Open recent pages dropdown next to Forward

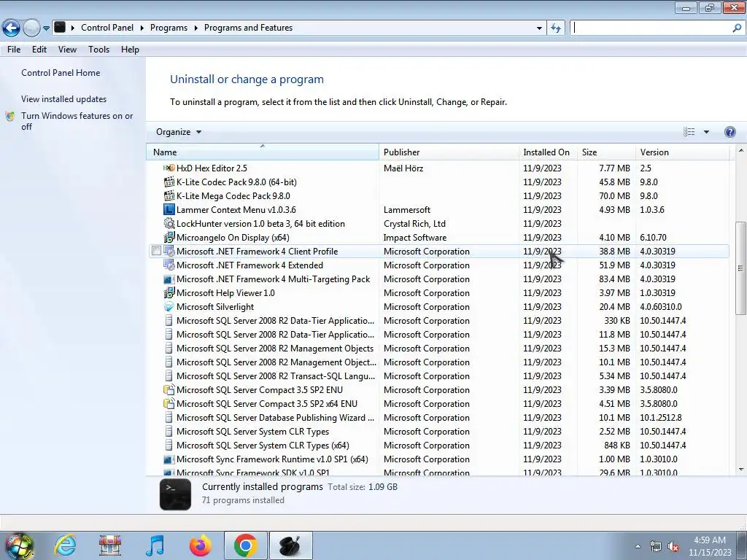pos(46,28)
